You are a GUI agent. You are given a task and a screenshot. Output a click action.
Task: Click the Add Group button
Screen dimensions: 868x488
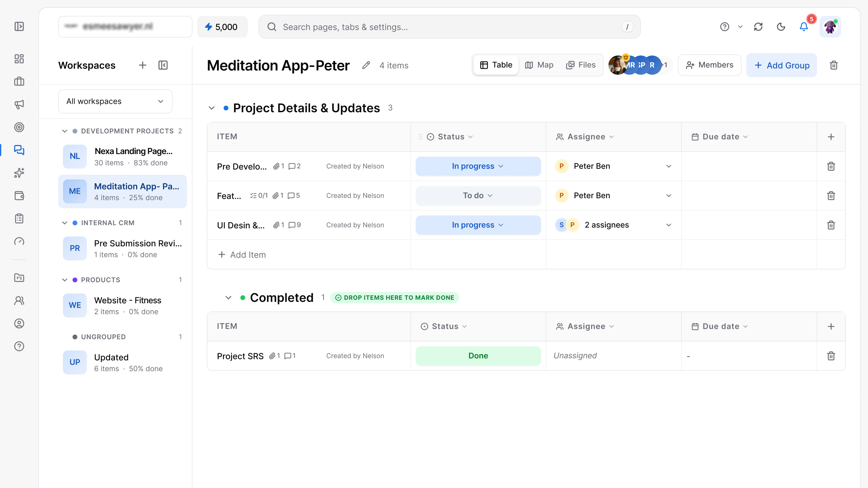782,65
